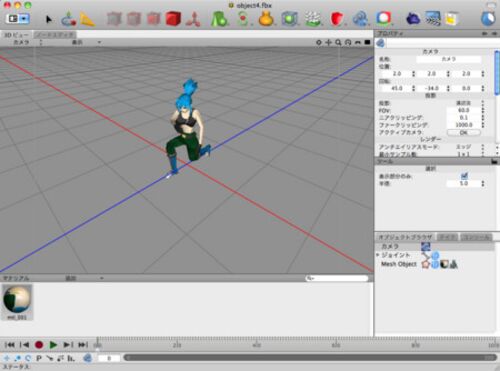Viewport: 500px width, 371px height.
Task: Click the active camera OK button
Action: [464, 132]
